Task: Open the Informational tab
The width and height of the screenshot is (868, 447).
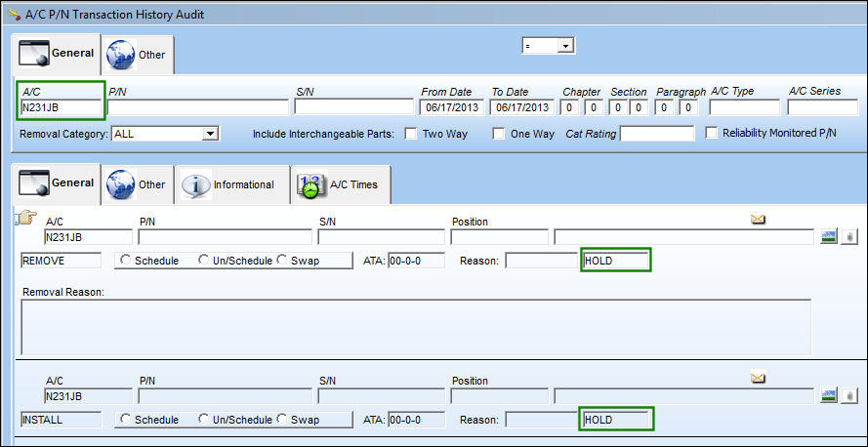Action: 231,184
